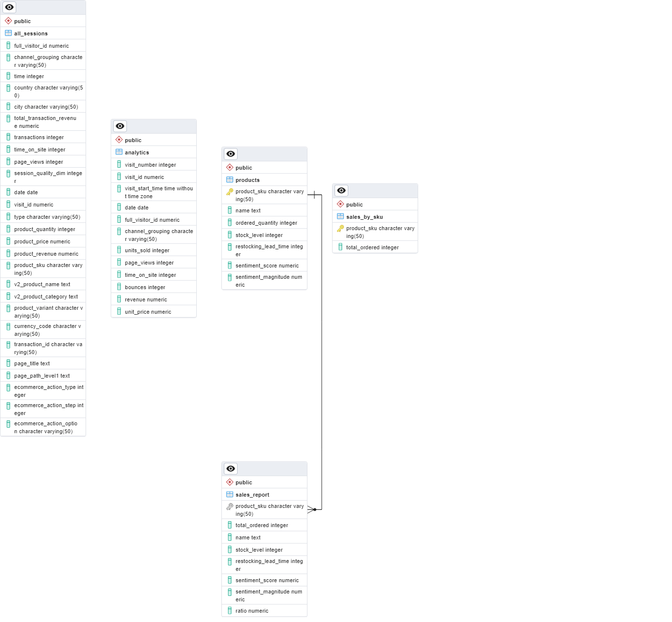Click the key icon beside product_sku in sales_by_sku

340,229
